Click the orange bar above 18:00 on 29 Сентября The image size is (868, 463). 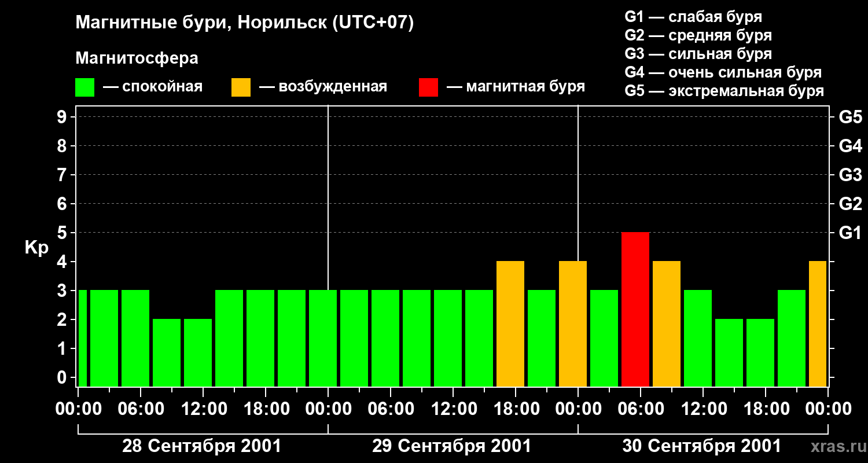pyautogui.click(x=510, y=324)
